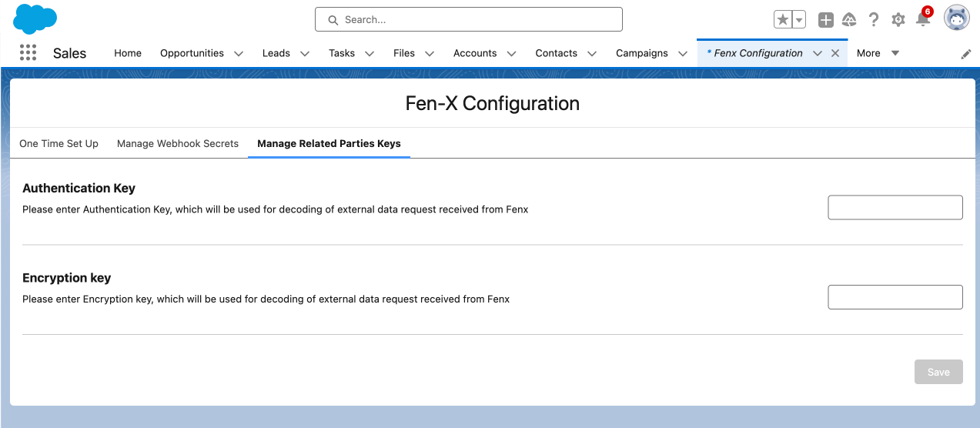
Task: Select Manage Related Parties Keys tab
Action: click(x=329, y=143)
